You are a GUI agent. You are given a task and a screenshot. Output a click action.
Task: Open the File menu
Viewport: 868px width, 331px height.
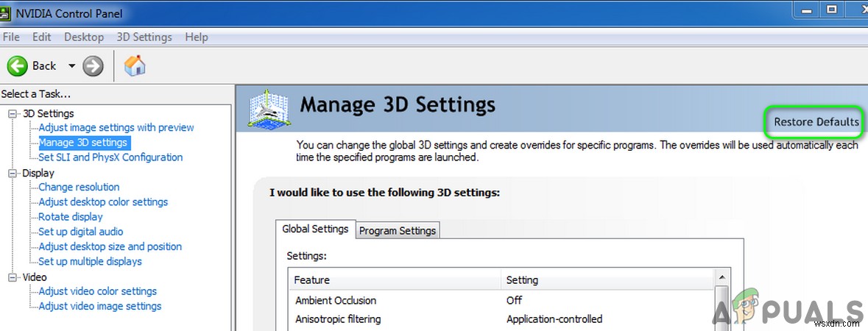(11, 37)
